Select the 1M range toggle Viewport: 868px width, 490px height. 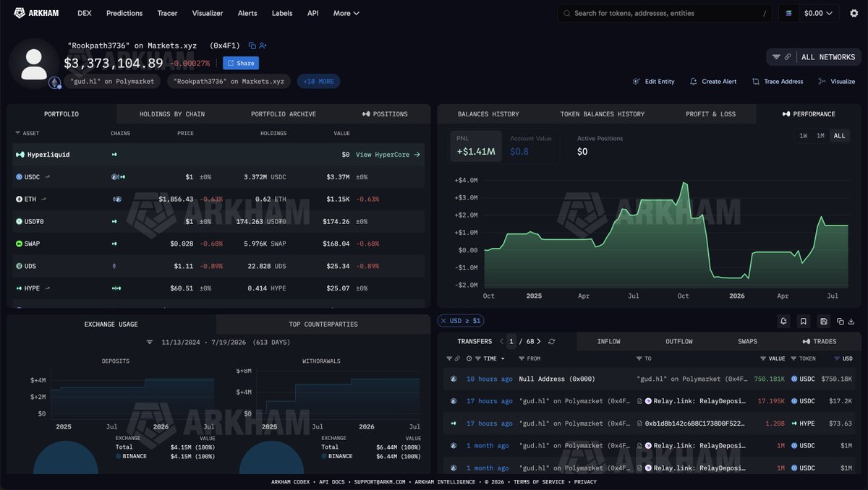pyautogui.click(x=820, y=136)
